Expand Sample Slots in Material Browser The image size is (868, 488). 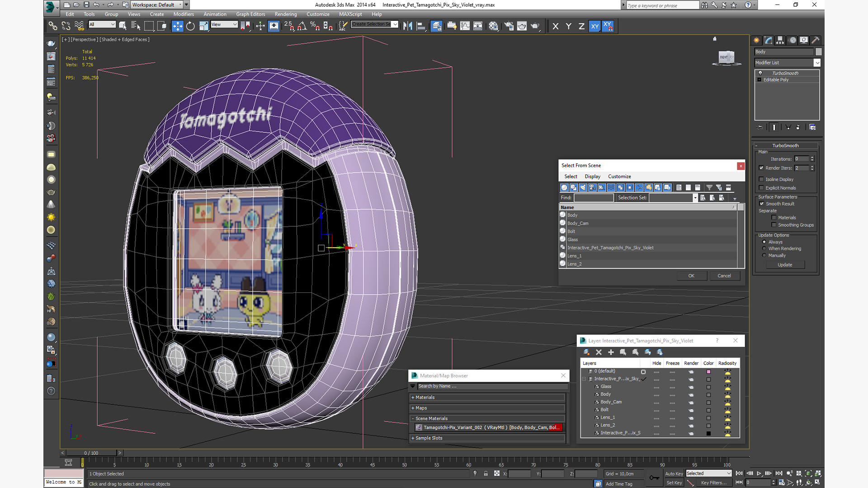tap(487, 438)
